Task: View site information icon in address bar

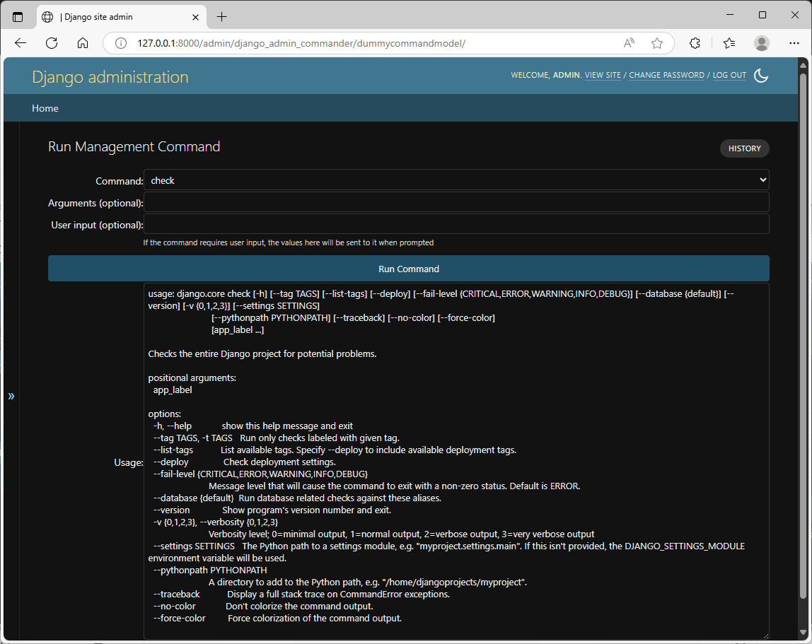Action: 121,44
